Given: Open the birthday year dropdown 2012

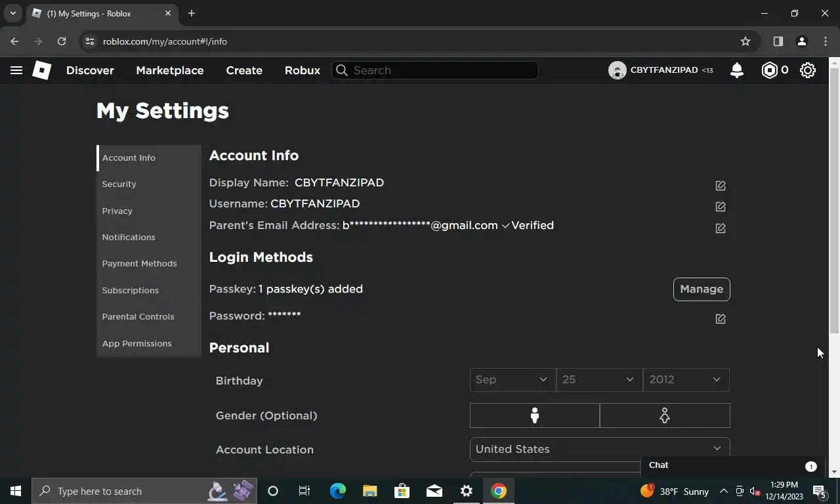Looking at the screenshot, I should (x=686, y=379).
